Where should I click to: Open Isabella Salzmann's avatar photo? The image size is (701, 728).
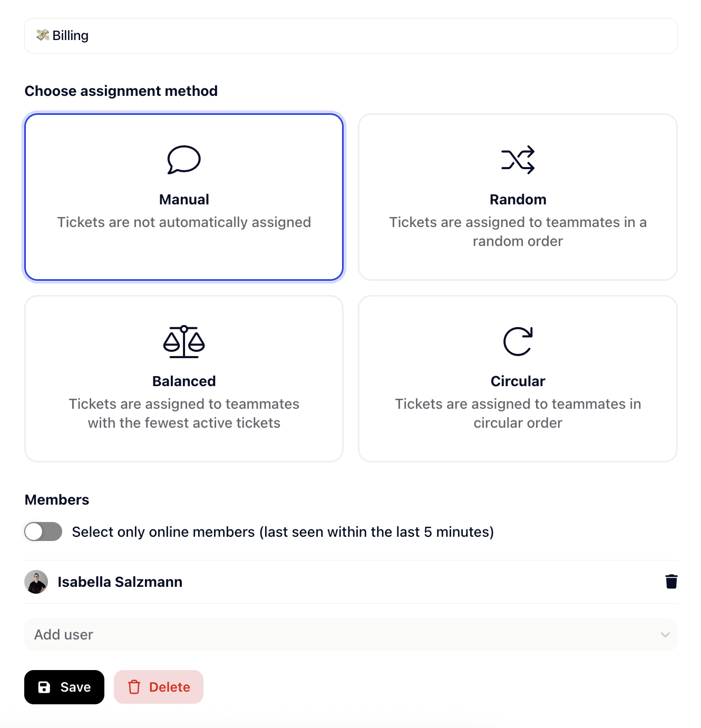pos(36,582)
